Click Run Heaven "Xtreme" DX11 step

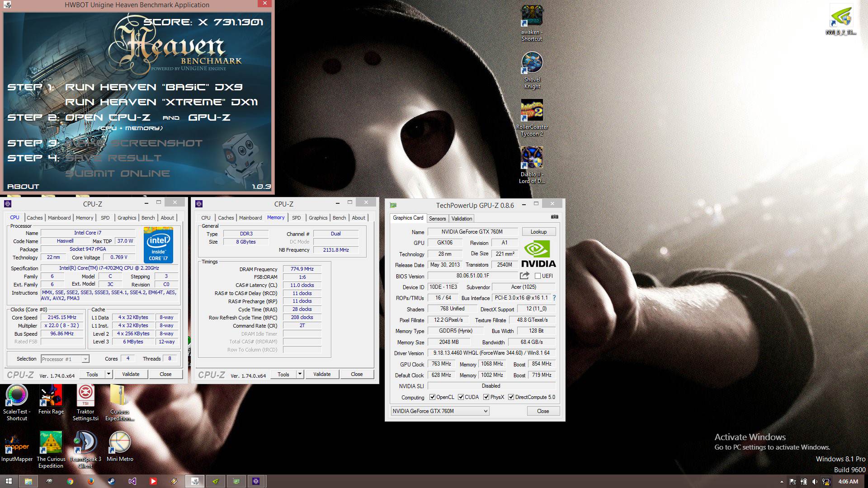click(161, 102)
